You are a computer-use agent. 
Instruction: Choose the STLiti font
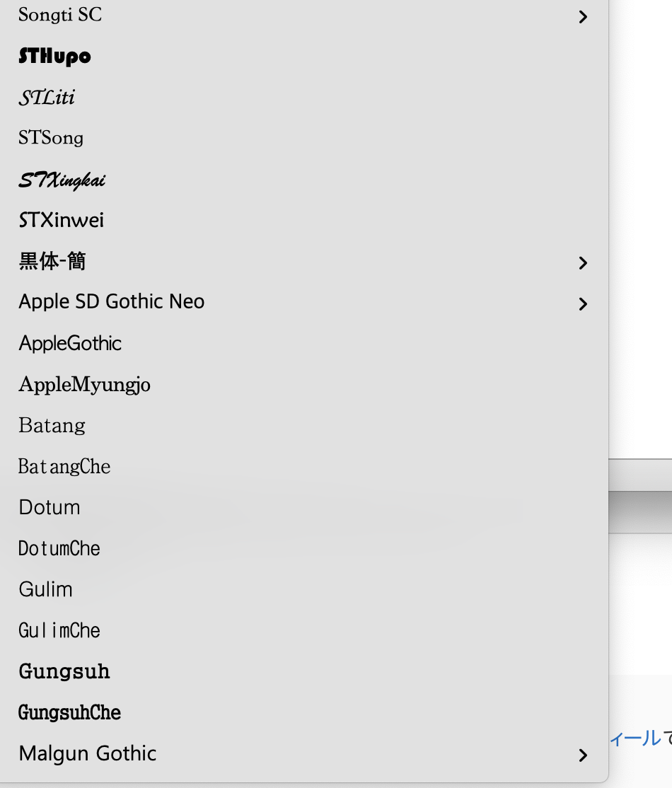coord(47,98)
